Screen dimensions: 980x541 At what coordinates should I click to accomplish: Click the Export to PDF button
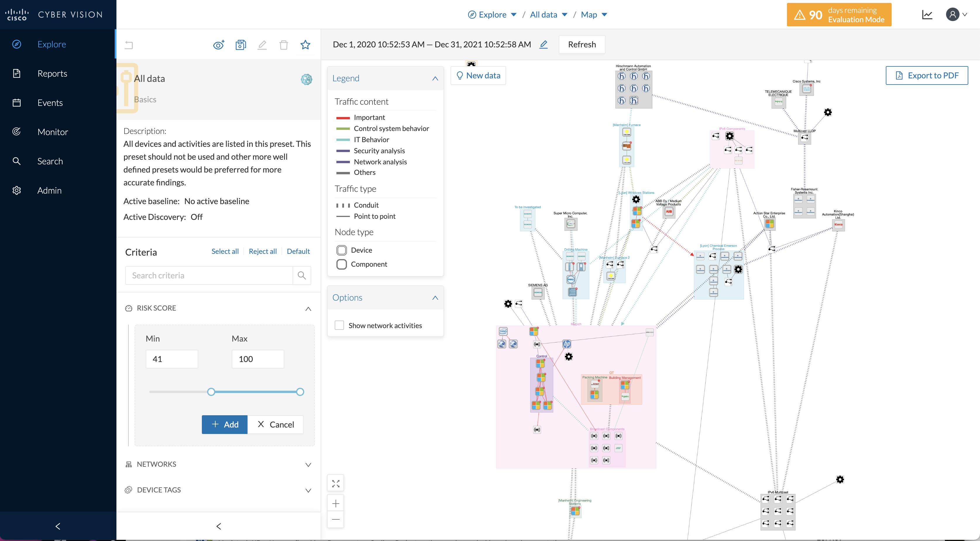point(927,75)
